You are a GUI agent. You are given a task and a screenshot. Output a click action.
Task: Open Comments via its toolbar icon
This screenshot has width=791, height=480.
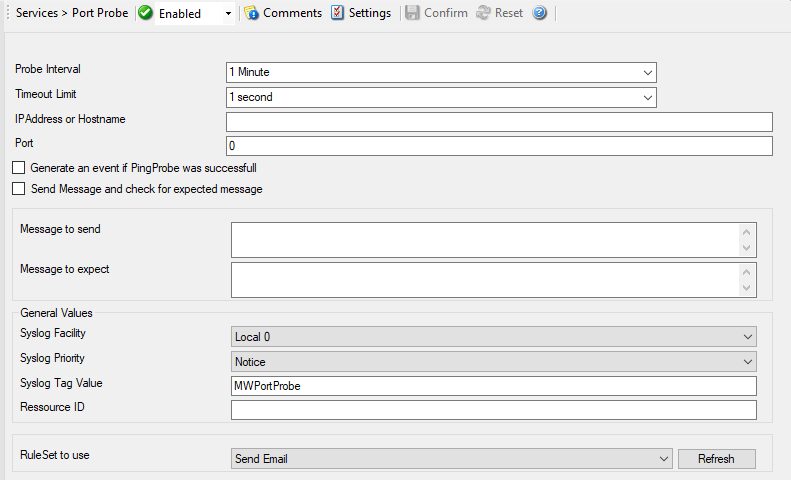tap(251, 14)
